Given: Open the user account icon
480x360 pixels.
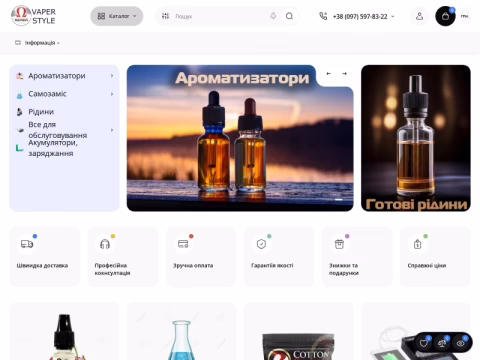Looking at the screenshot, I should (419, 16).
